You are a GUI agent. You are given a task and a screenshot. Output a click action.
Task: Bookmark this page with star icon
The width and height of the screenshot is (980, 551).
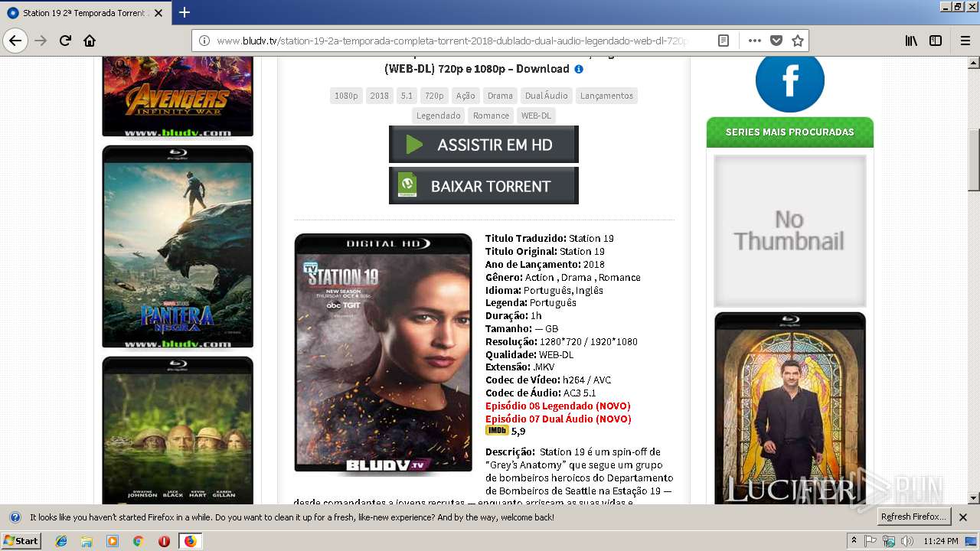point(798,41)
